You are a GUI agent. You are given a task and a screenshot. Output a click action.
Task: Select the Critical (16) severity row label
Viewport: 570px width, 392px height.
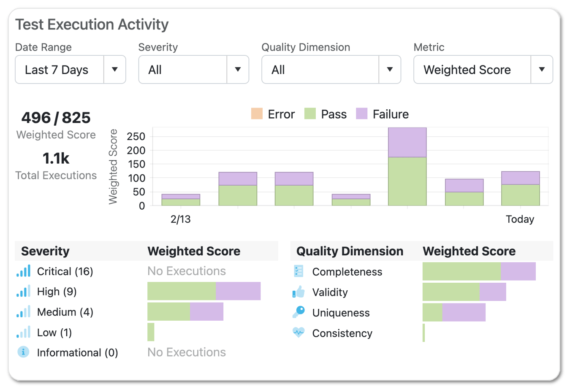click(65, 271)
